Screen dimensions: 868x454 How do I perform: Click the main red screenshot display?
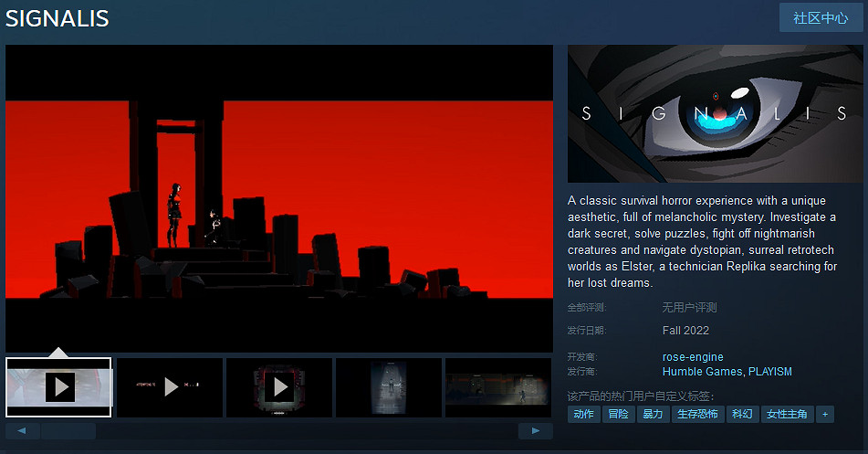[x=279, y=198]
